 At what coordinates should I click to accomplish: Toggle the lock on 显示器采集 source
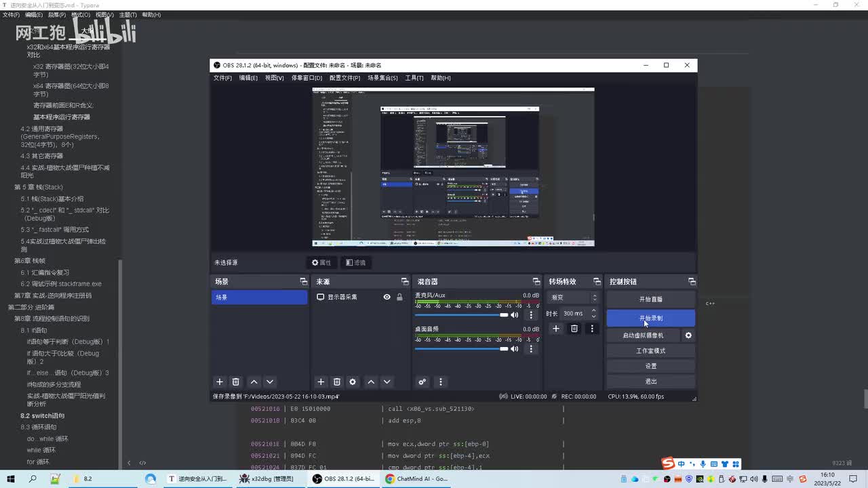pyautogui.click(x=399, y=297)
